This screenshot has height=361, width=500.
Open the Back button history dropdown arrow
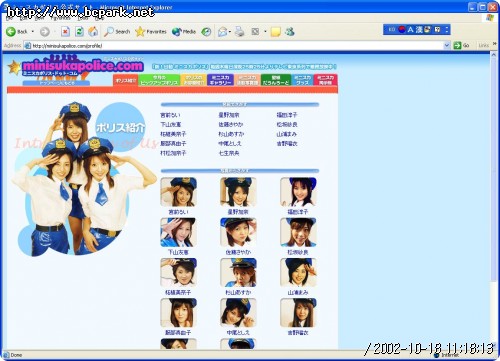[x=33, y=32]
